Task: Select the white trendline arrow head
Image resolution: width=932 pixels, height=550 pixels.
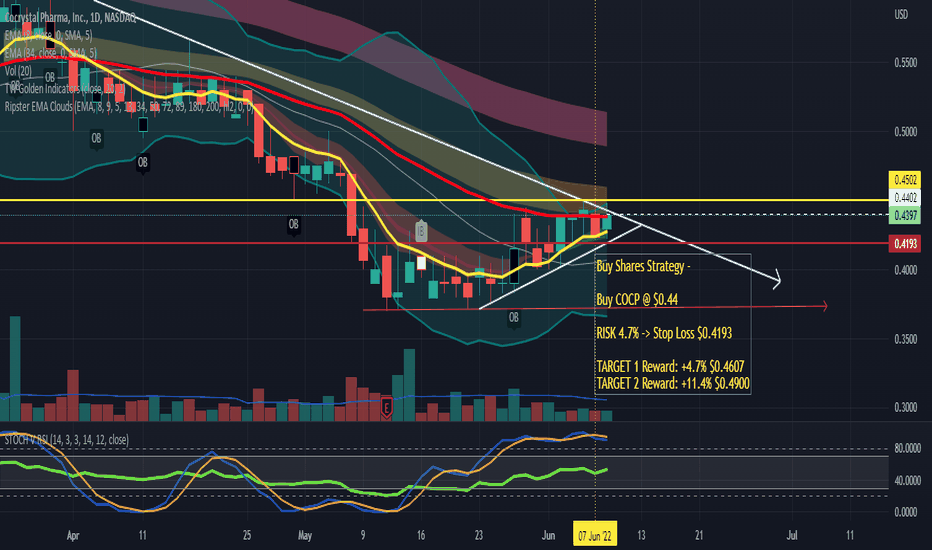Action: pos(776,281)
